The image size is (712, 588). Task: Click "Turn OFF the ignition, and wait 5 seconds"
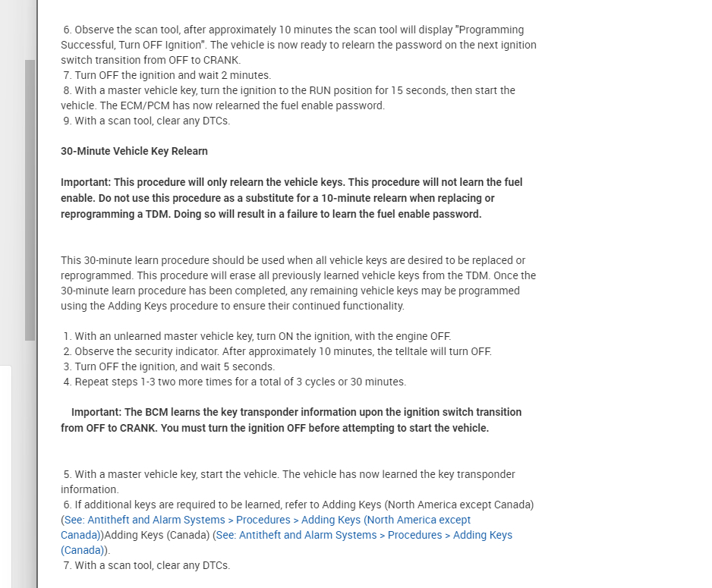point(175,366)
